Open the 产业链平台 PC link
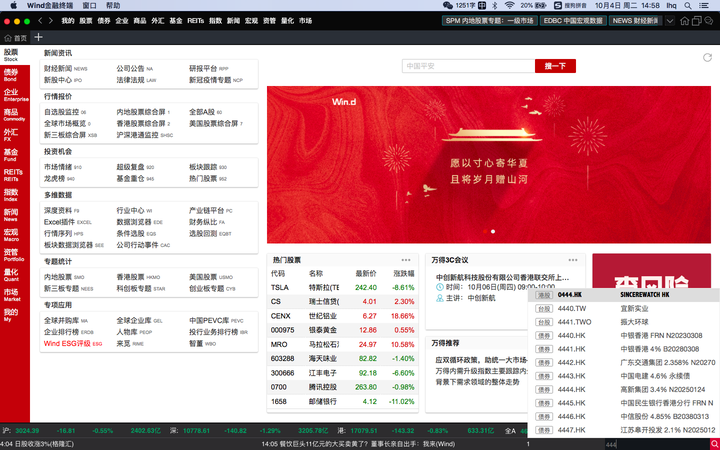The image size is (720, 450). (211, 210)
